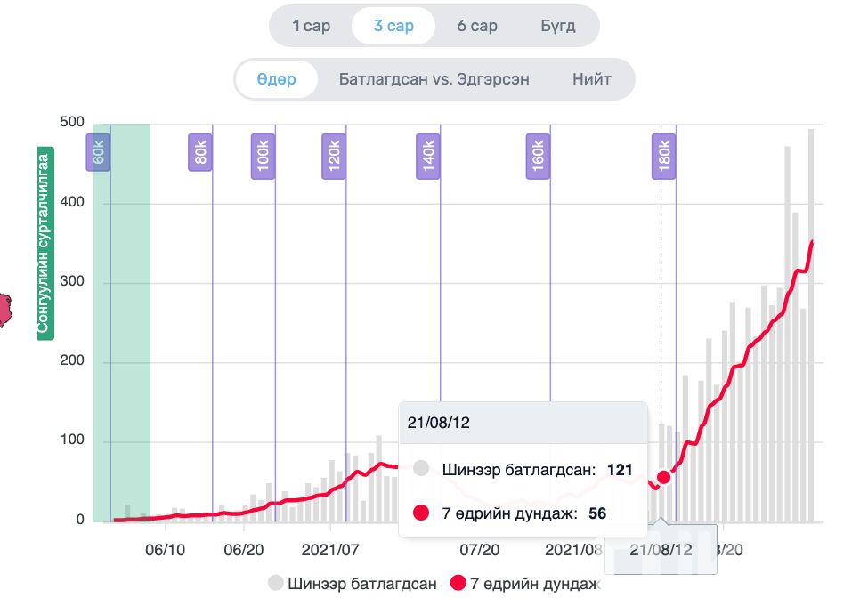
Task: Click the 80k milestone marker
Action: click(200, 152)
